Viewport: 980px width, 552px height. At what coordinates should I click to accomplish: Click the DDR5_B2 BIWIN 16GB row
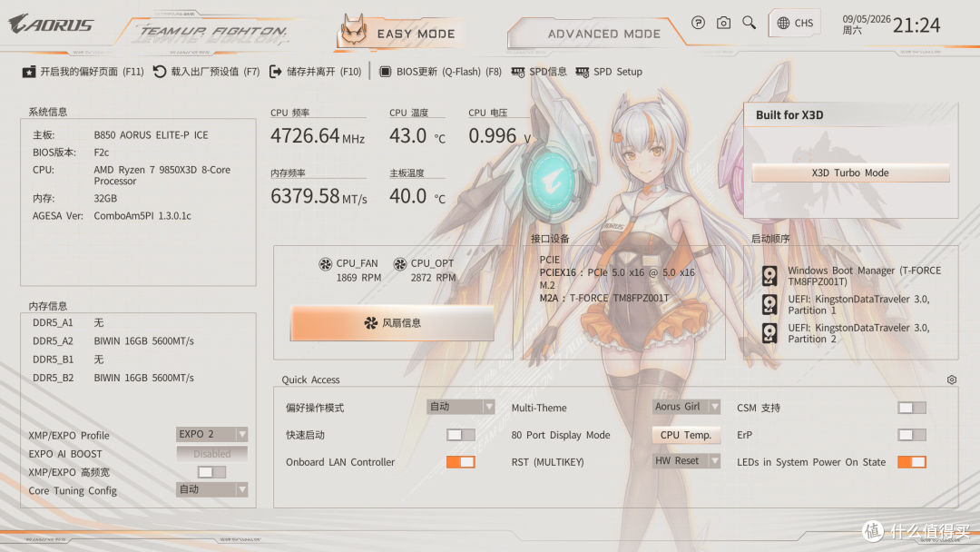pyautogui.click(x=113, y=378)
